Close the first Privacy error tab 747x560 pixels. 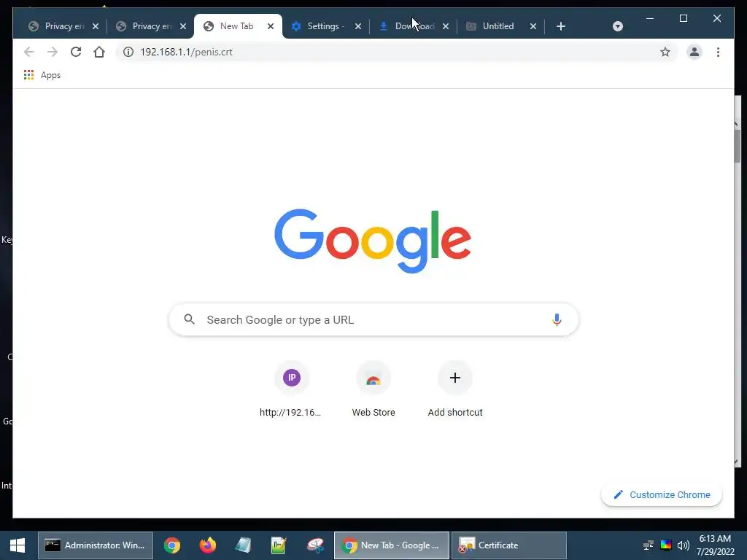tap(96, 26)
